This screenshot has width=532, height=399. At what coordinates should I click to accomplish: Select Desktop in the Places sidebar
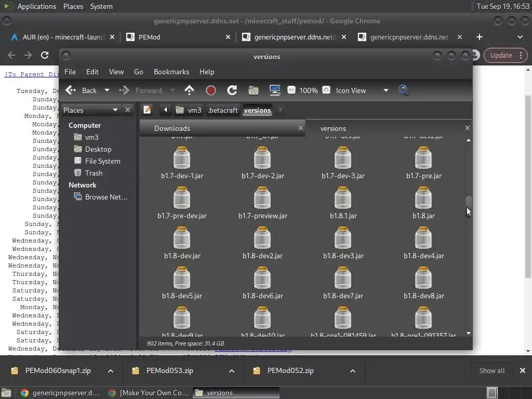pyautogui.click(x=99, y=149)
